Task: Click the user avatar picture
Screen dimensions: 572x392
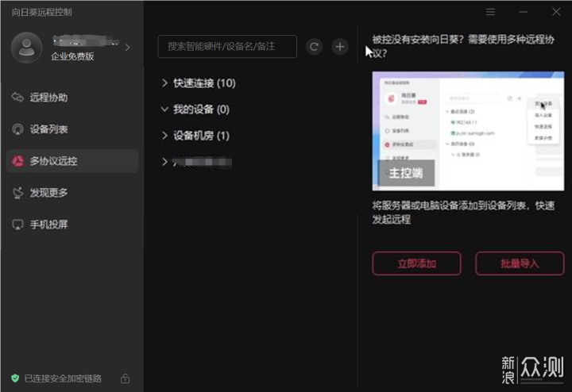Action: (x=27, y=48)
